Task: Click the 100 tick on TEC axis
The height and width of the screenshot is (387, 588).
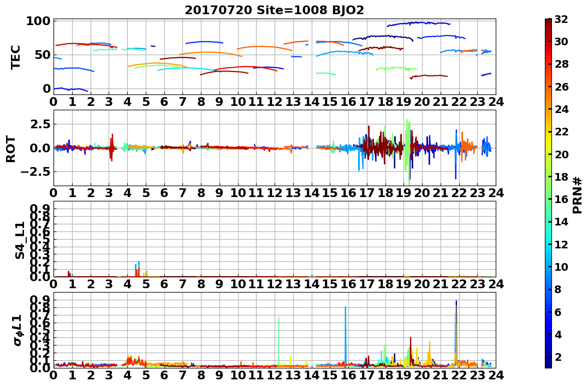Action: (x=38, y=21)
